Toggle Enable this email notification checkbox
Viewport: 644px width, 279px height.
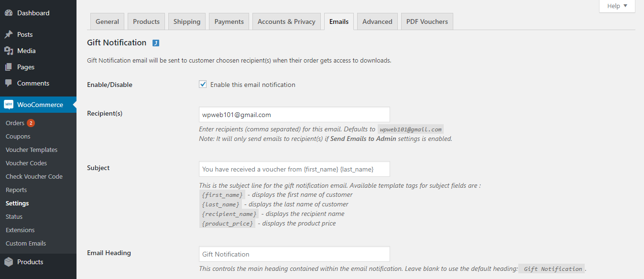[203, 85]
